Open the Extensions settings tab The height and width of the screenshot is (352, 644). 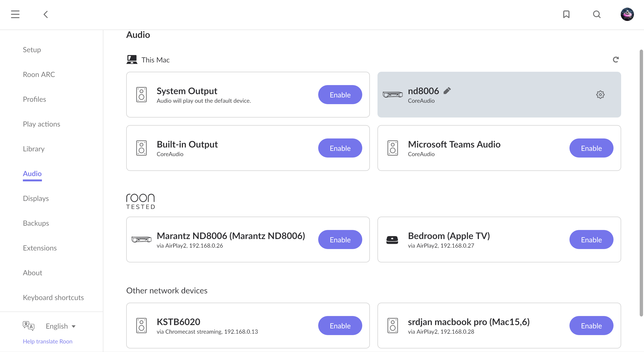pyautogui.click(x=40, y=248)
